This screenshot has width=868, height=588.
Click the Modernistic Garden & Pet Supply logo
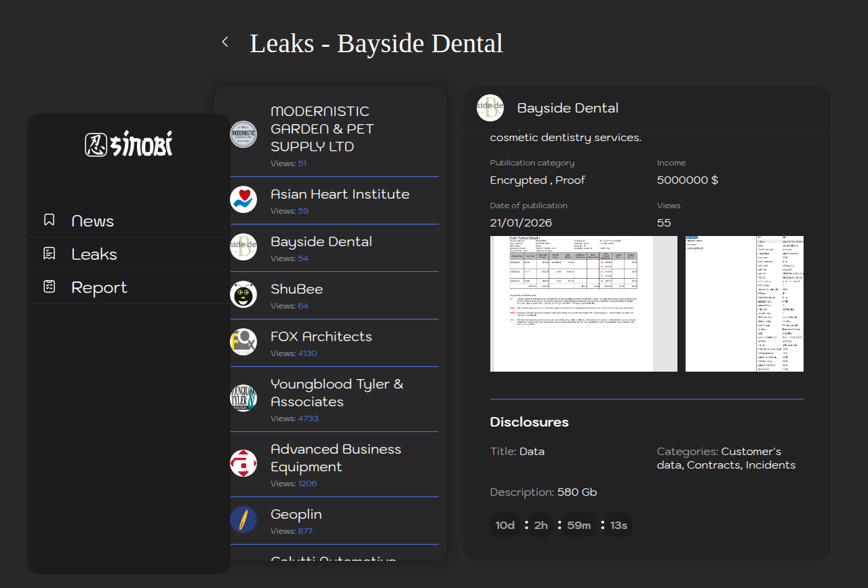click(x=243, y=134)
